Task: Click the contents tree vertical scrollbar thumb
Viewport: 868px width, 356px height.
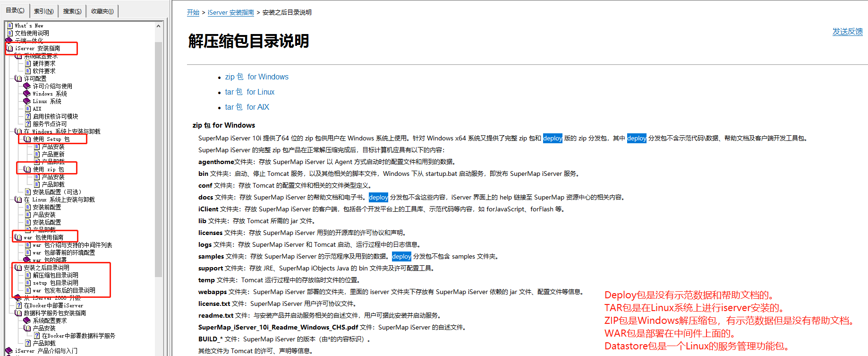Action: 158,159
